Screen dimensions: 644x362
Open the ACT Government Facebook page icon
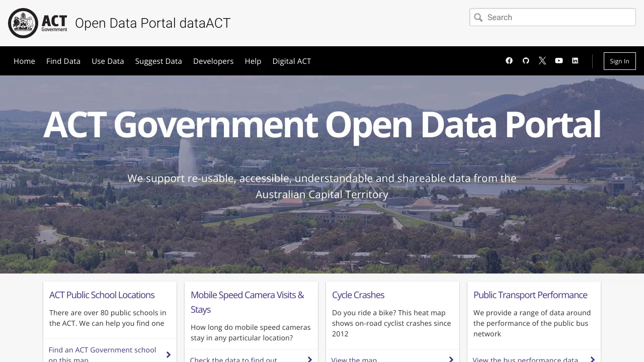coord(509,61)
